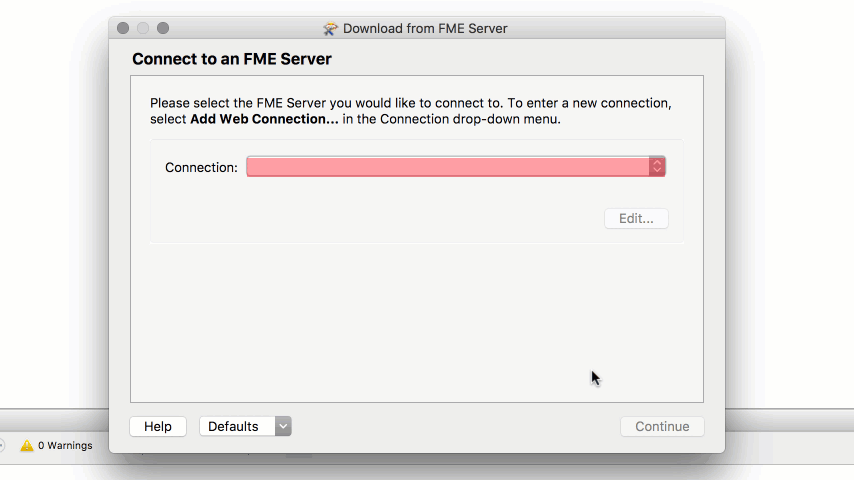Click the yellow warning triangle icon

(x=27, y=446)
